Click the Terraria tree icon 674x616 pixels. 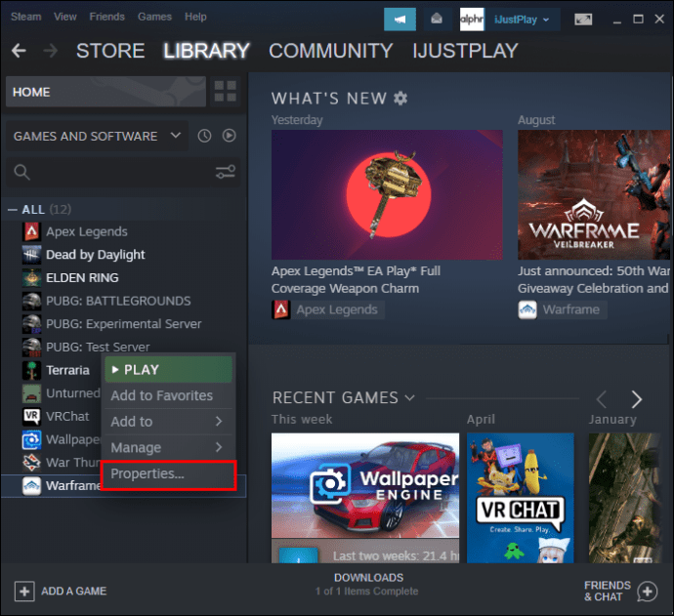pyautogui.click(x=31, y=370)
